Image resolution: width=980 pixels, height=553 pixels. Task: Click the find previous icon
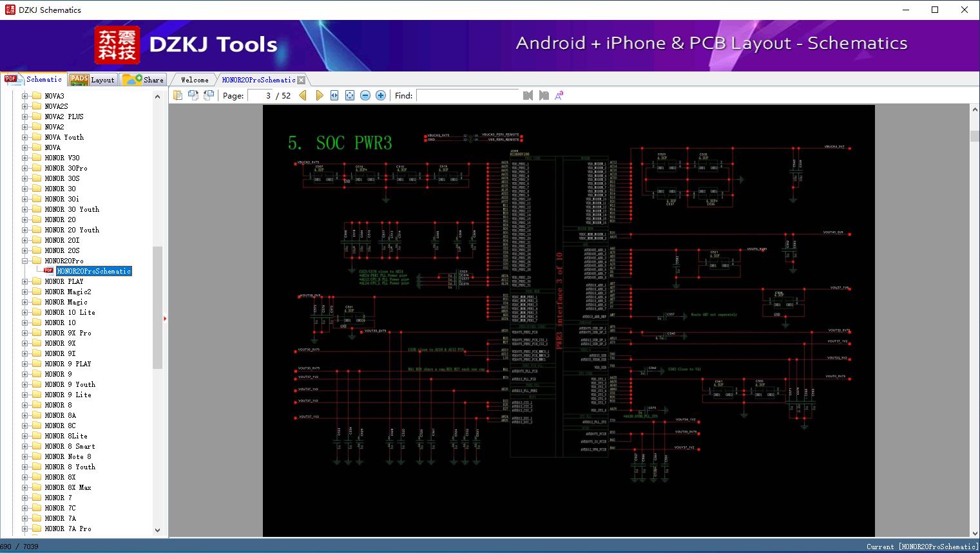528,95
